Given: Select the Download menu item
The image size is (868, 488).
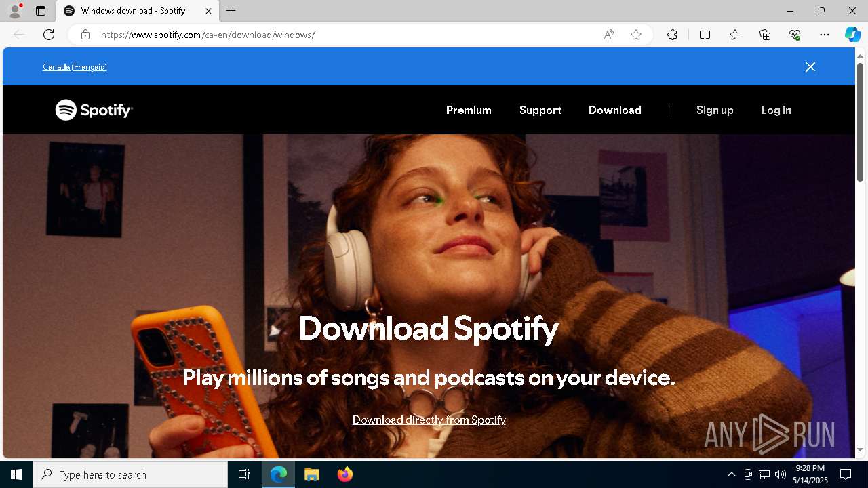Looking at the screenshot, I should point(615,110).
